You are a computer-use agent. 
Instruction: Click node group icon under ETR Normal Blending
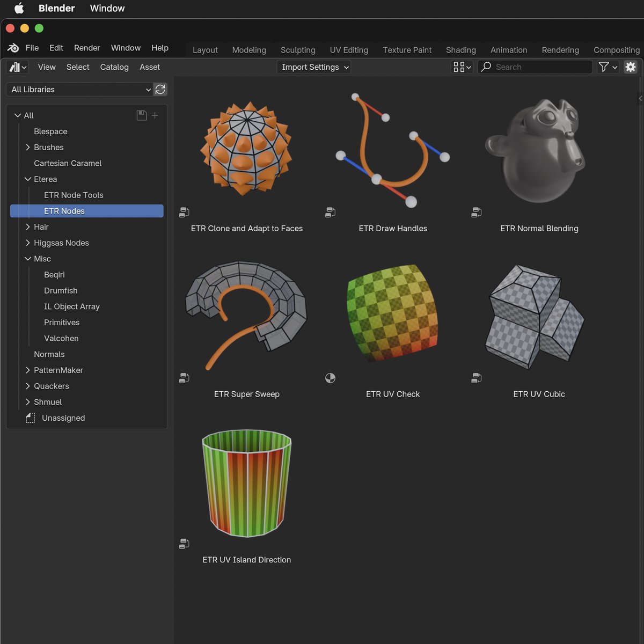coord(476,213)
